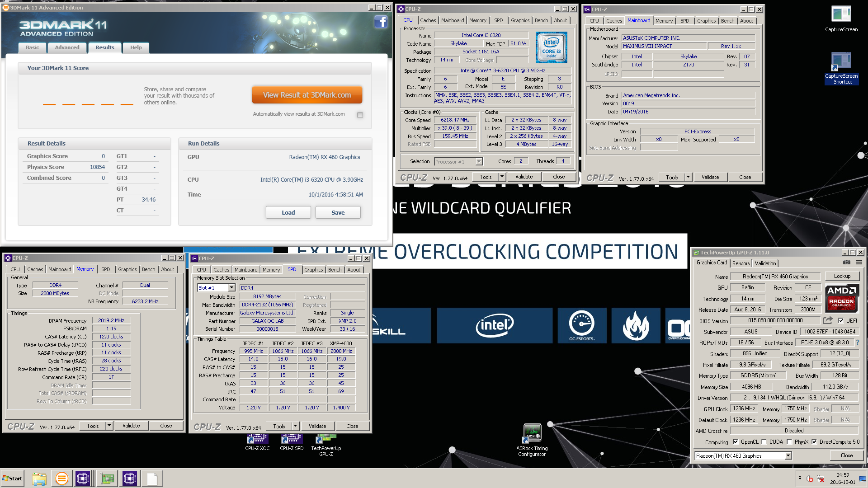Viewport: 868px width, 488px height.
Task: Open ASRock Timing Configurator desktop icon
Action: (x=532, y=440)
